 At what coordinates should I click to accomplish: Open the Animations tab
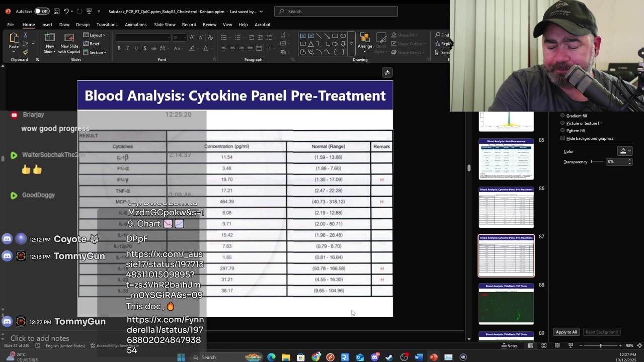(135, 24)
